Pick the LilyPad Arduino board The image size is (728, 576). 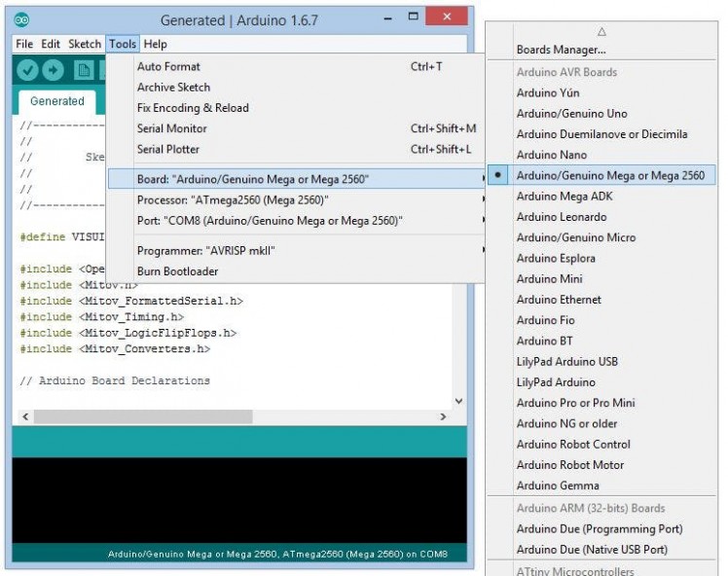(x=601, y=382)
